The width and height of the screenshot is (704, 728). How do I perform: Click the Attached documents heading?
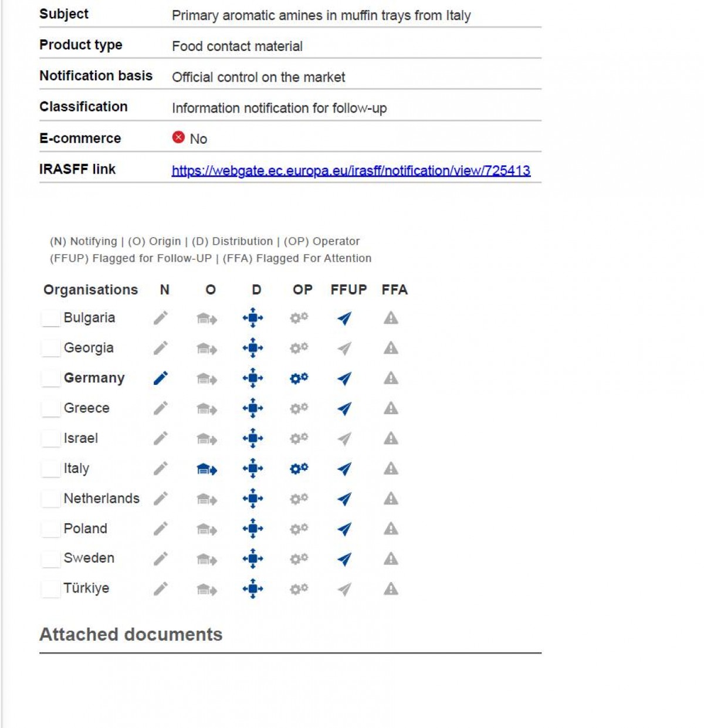131,634
